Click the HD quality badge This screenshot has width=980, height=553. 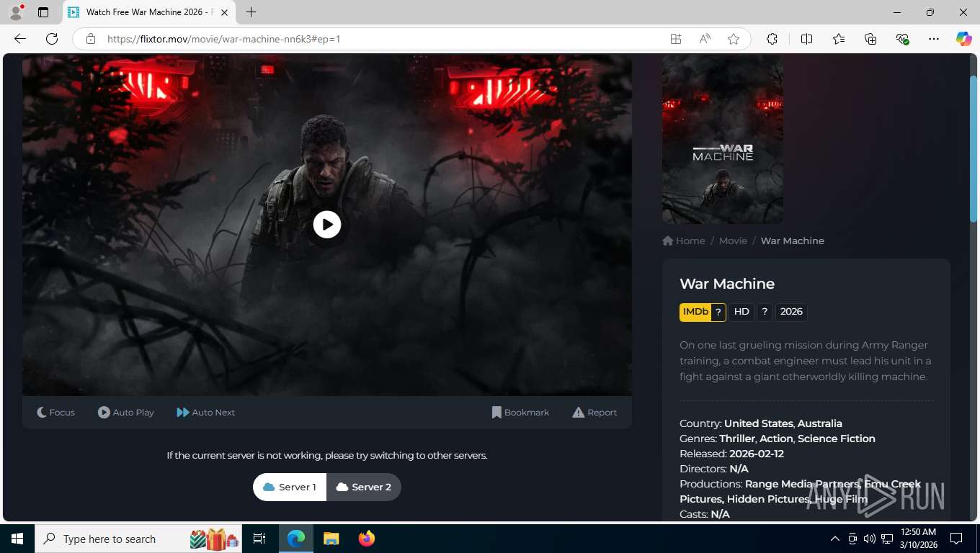tap(741, 312)
